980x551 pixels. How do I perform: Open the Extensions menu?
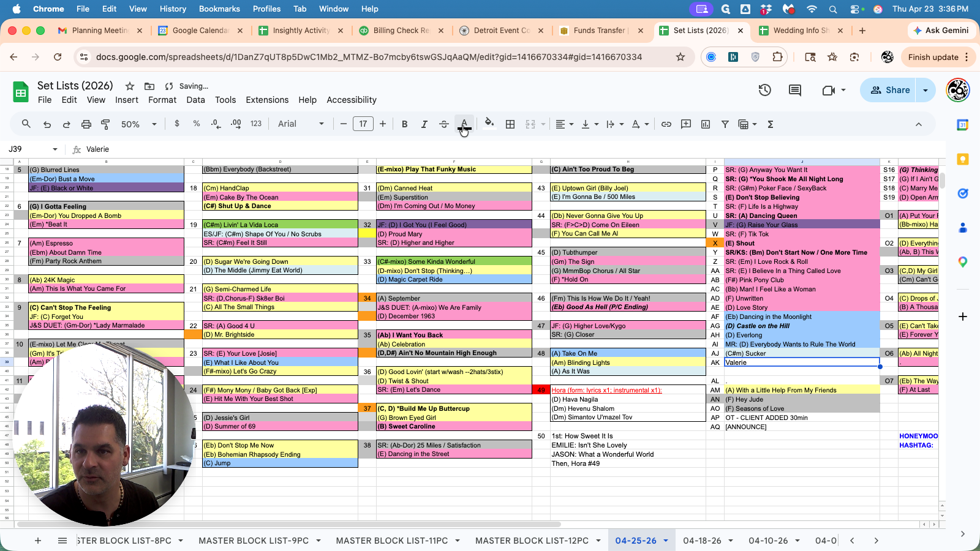tap(266, 100)
